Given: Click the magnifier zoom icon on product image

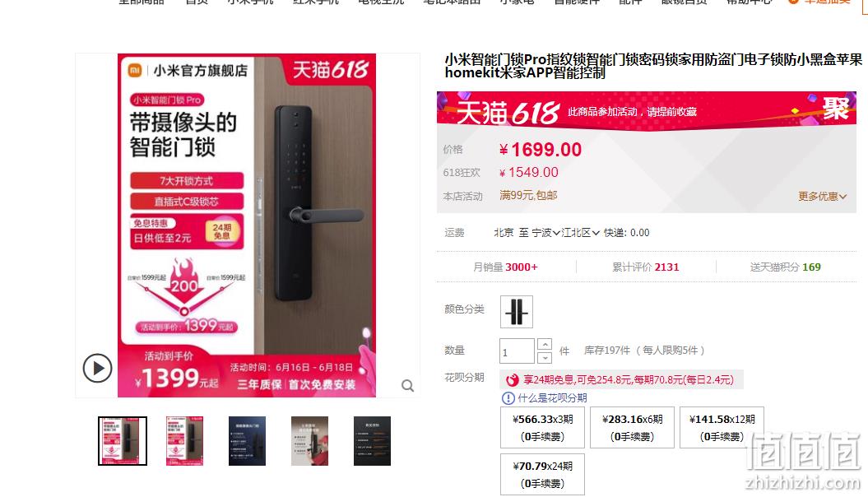Looking at the screenshot, I should (x=407, y=386).
